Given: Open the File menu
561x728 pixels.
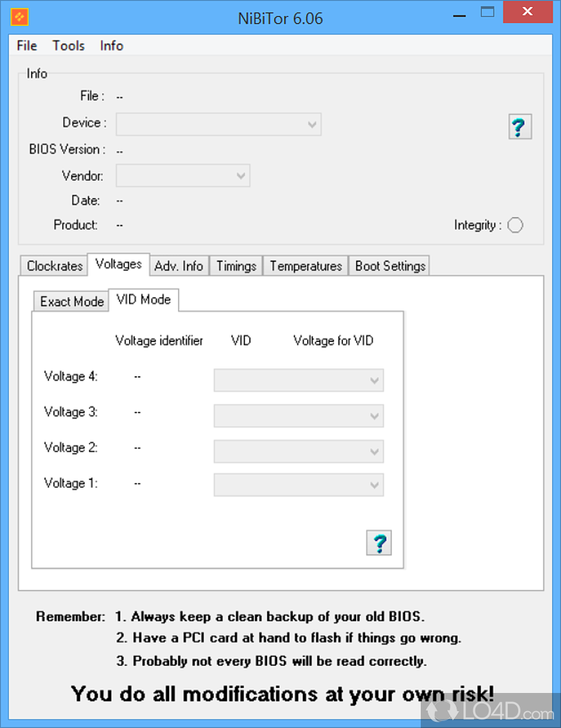Looking at the screenshot, I should click(27, 46).
